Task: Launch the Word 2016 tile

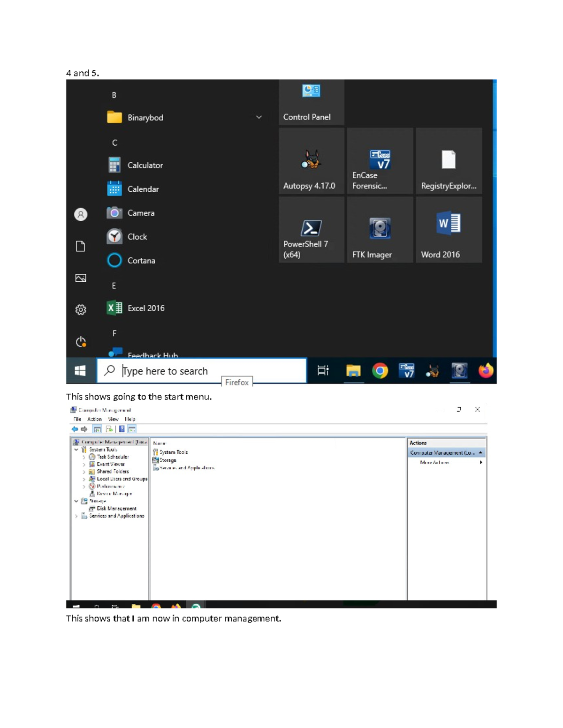Action: [449, 230]
